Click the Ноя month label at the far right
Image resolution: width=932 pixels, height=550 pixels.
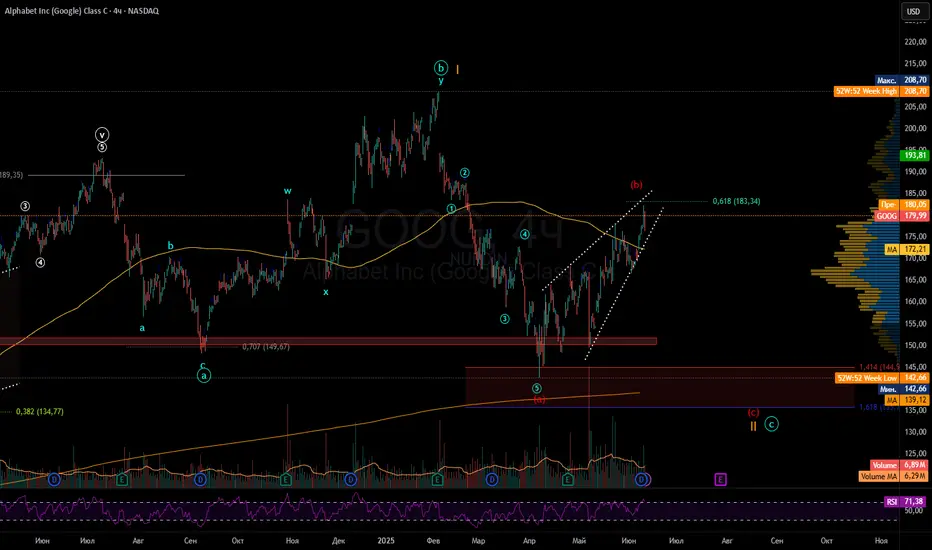point(881,540)
